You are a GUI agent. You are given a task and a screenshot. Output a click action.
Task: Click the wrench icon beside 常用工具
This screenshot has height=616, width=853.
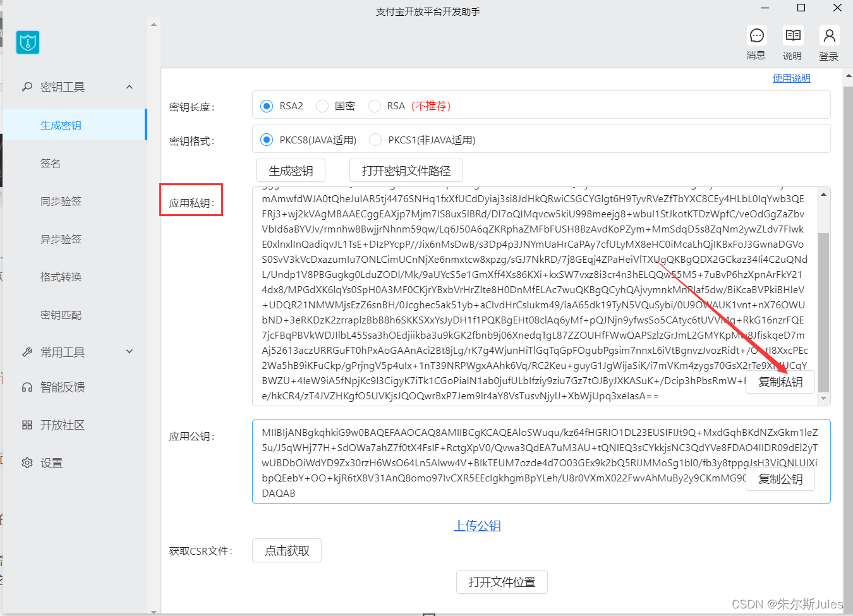pyautogui.click(x=27, y=352)
